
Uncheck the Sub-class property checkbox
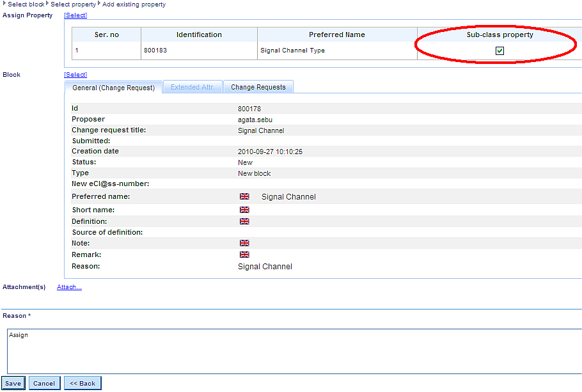(499, 51)
